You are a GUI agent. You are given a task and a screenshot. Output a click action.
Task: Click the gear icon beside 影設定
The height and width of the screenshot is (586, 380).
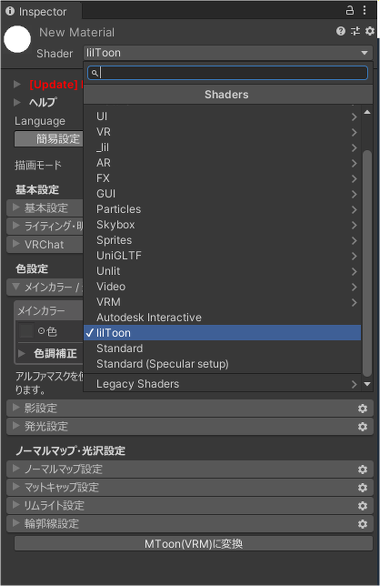tap(362, 408)
